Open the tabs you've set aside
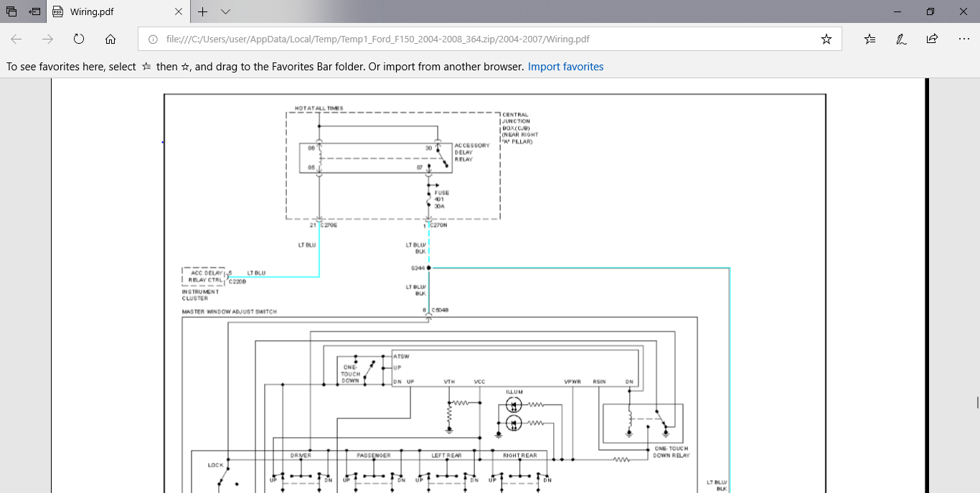The image size is (980, 493). click(x=11, y=11)
